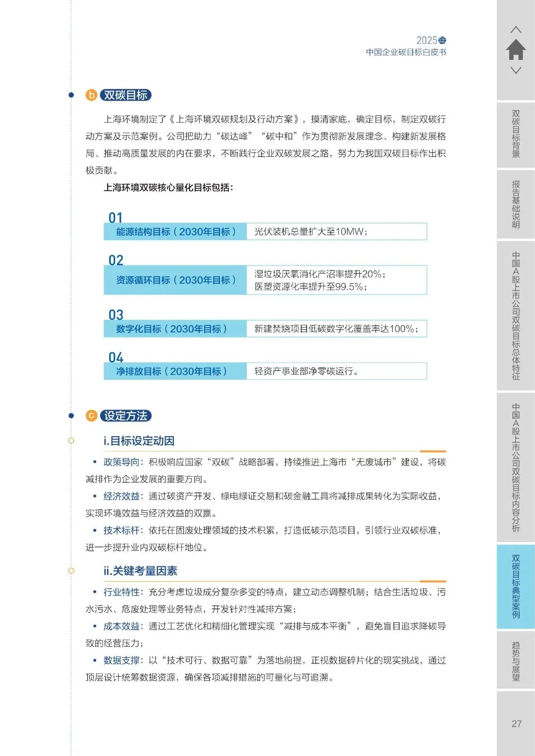Click the 双碳目标 section heading pill
Screen dimensions: 535x756
tap(126, 95)
